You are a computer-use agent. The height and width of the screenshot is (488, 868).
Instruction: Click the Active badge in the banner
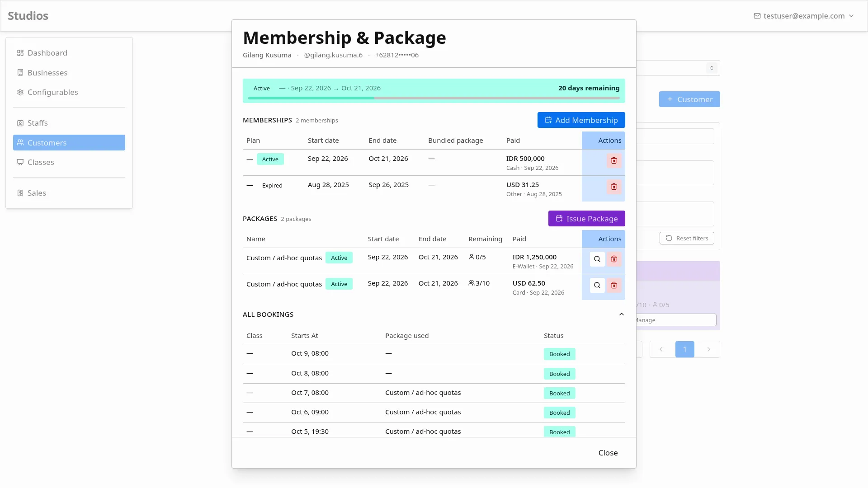pyautogui.click(x=261, y=88)
